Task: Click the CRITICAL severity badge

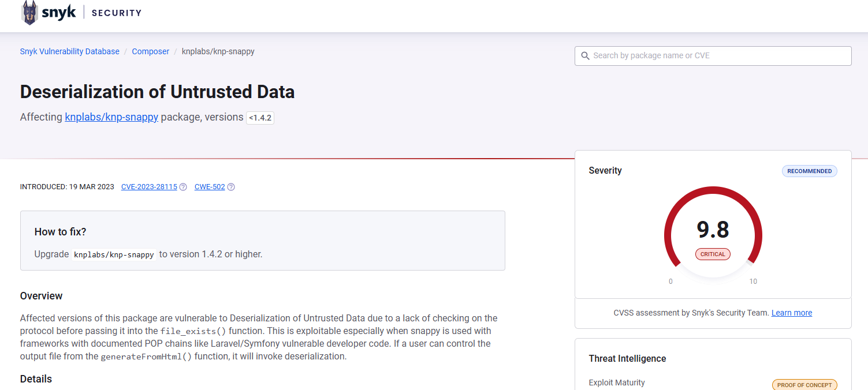Action: tap(713, 254)
